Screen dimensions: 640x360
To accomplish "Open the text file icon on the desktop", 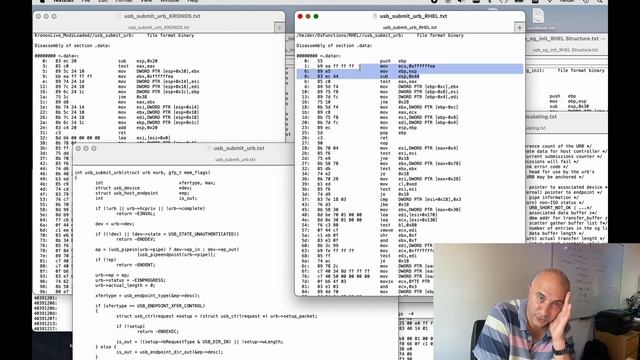I will pyautogui.click(x=539, y=16).
